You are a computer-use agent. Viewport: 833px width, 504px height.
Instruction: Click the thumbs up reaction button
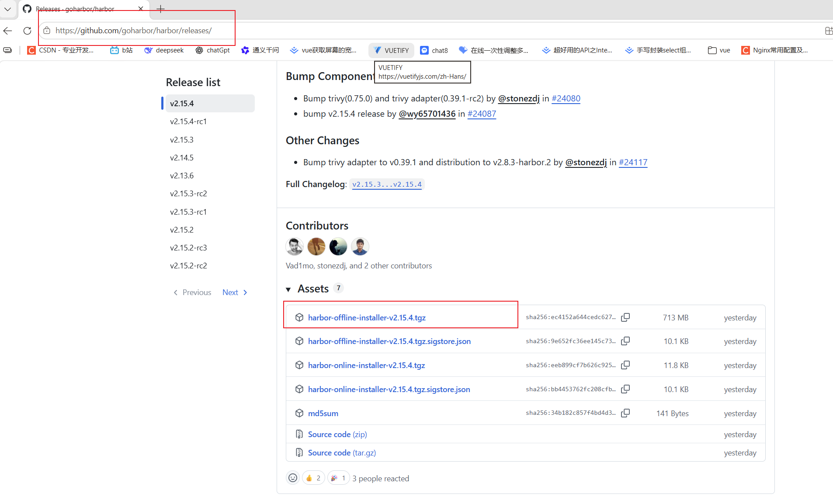click(x=313, y=478)
